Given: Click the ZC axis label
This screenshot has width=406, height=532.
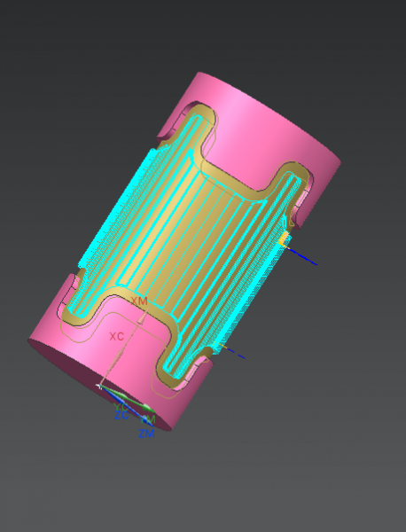Looking at the screenshot, I should click(x=121, y=415).
